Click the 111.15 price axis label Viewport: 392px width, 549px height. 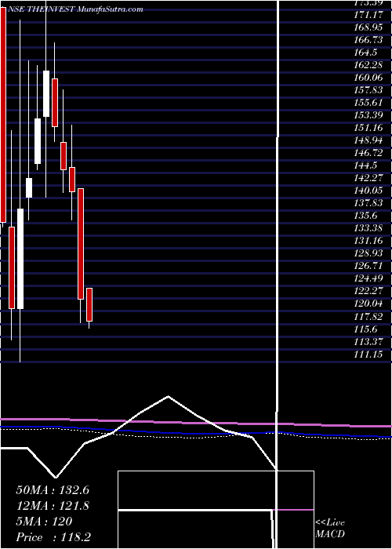point(368,353)
